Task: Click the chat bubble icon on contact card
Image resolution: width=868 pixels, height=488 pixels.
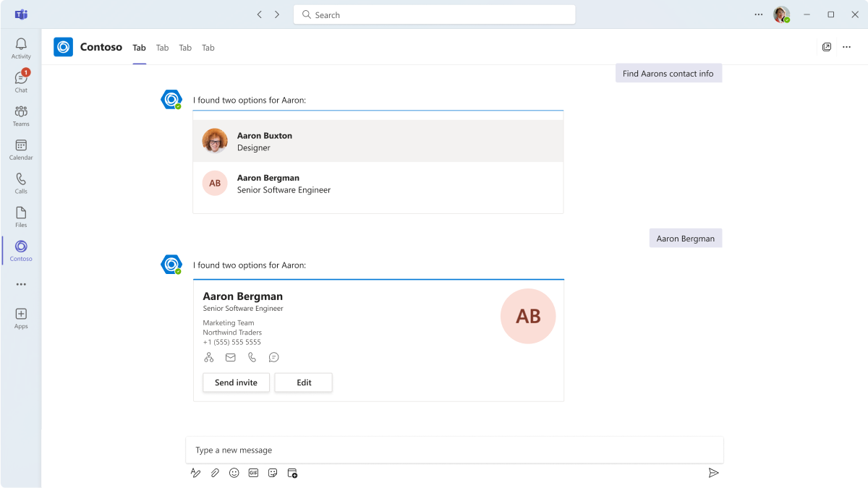Action: [274, 357]
